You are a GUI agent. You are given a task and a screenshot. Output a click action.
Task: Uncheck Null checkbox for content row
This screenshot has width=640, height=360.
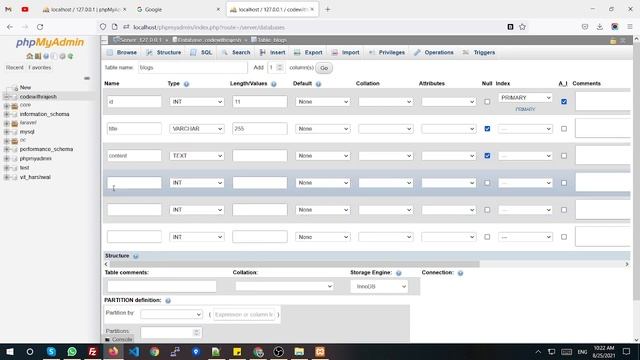click(x=487, y=156)
